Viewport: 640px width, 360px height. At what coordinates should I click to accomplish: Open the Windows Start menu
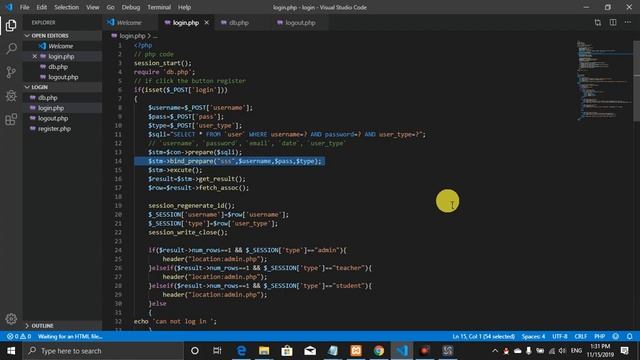(x=11, y=351)
